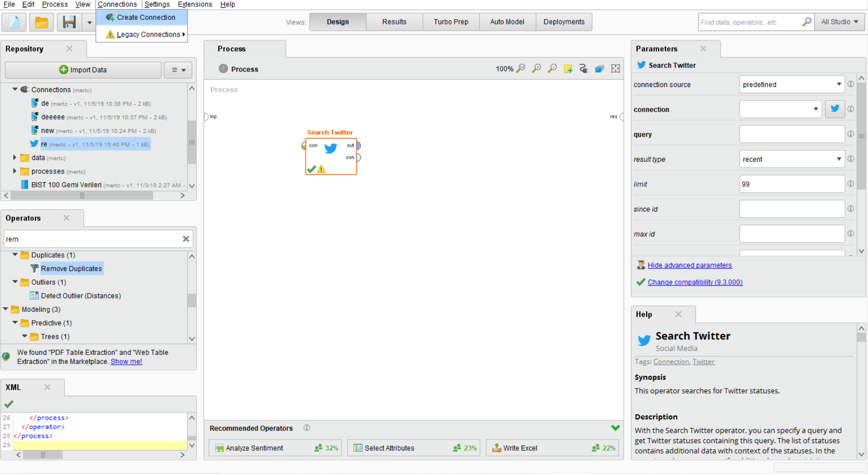Close the Operators panel
This screenshot has width=868, height=474.
[67, 218]
